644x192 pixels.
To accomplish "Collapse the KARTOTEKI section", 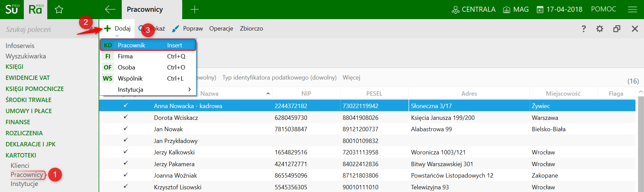I will 21,155.
